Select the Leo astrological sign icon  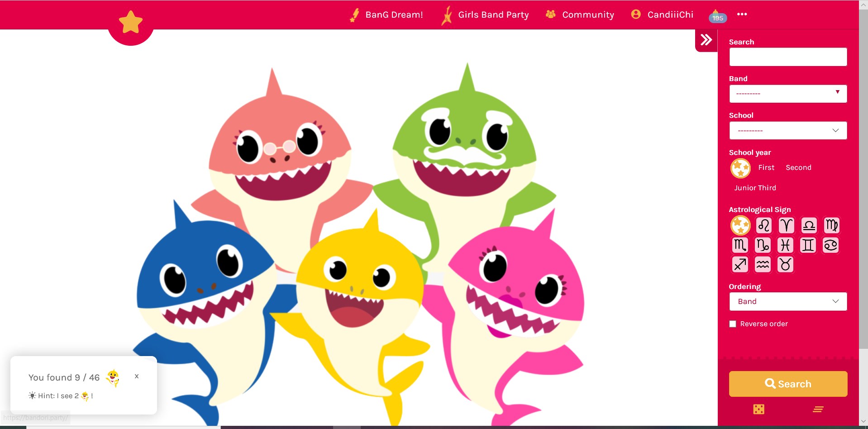pos(763,225)
